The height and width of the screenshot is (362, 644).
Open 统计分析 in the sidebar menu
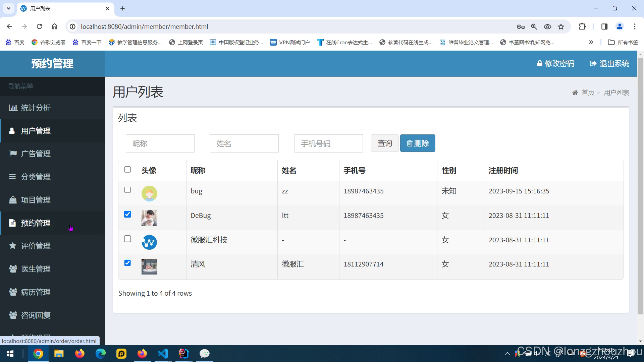point(36,108)
